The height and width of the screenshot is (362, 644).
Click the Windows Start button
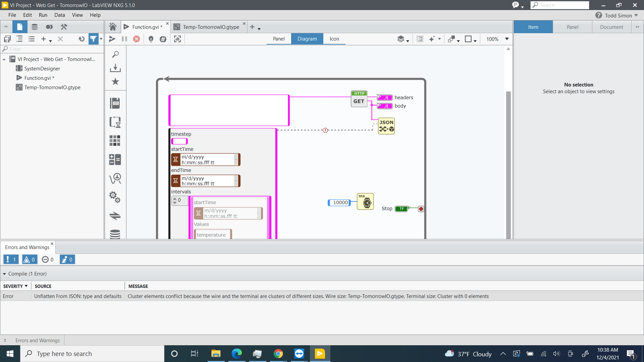[10, 354]
